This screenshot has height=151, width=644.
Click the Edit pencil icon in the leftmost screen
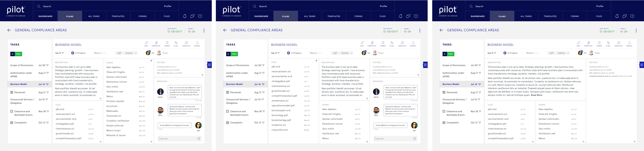click(146, 44)
